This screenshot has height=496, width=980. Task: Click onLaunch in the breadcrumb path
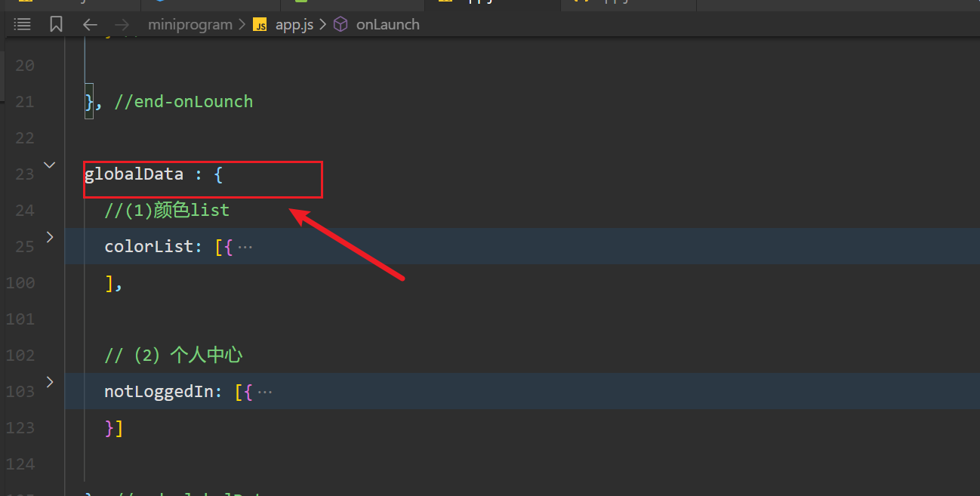(387, 24)
